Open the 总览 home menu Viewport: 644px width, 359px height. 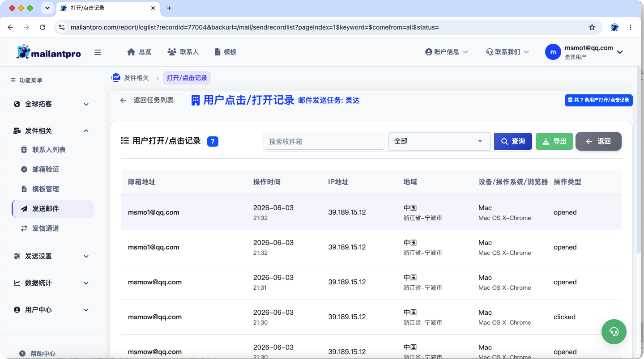click(139, 52)
